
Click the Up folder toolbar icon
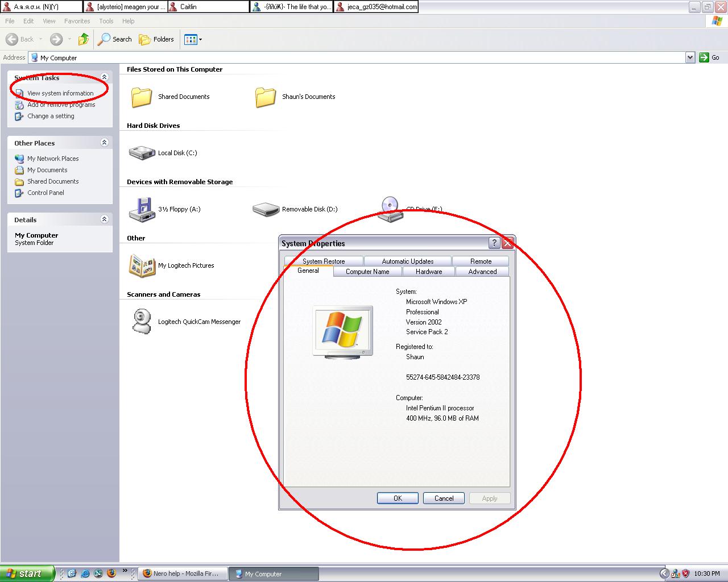(x=84, y=39)
